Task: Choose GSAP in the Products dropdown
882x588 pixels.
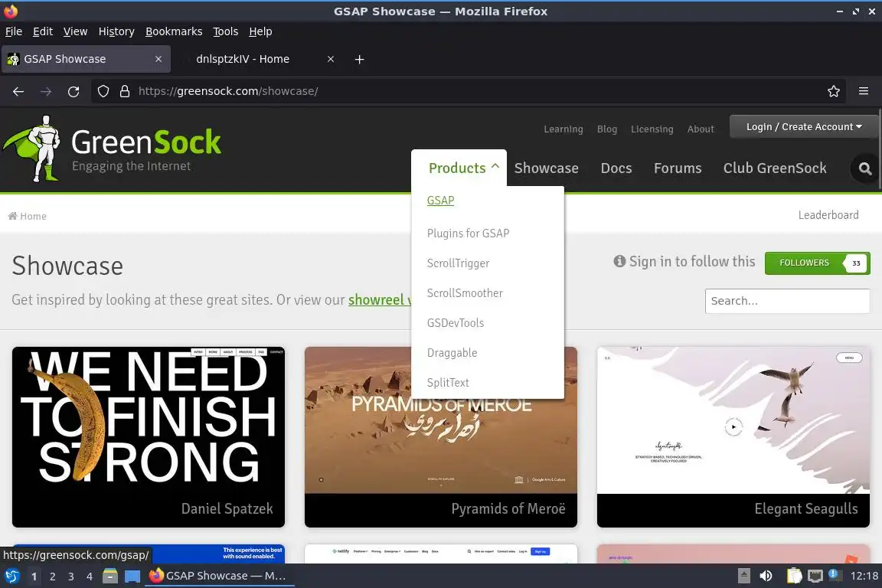Action: pos(440,201)
